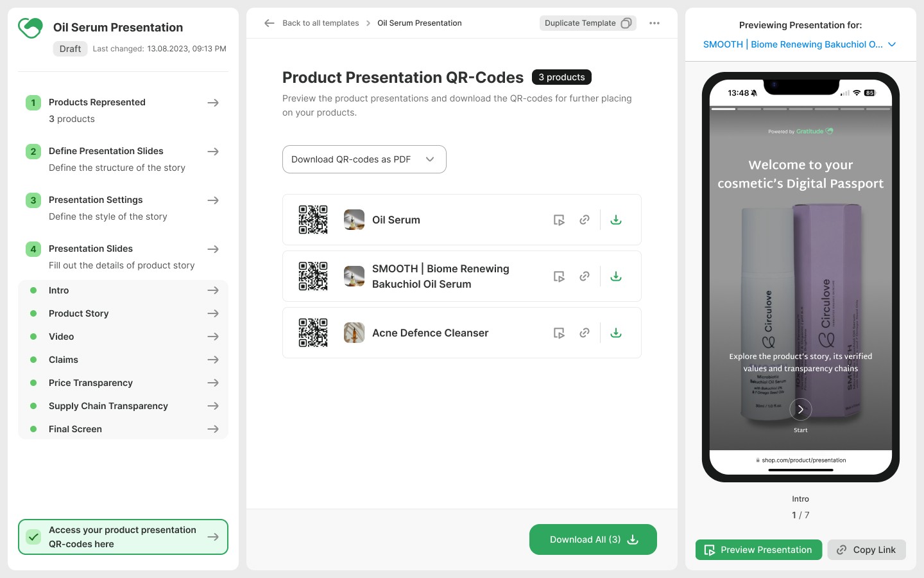
Task: Click the Copy Link button
Action: click(x=867, y=550)
